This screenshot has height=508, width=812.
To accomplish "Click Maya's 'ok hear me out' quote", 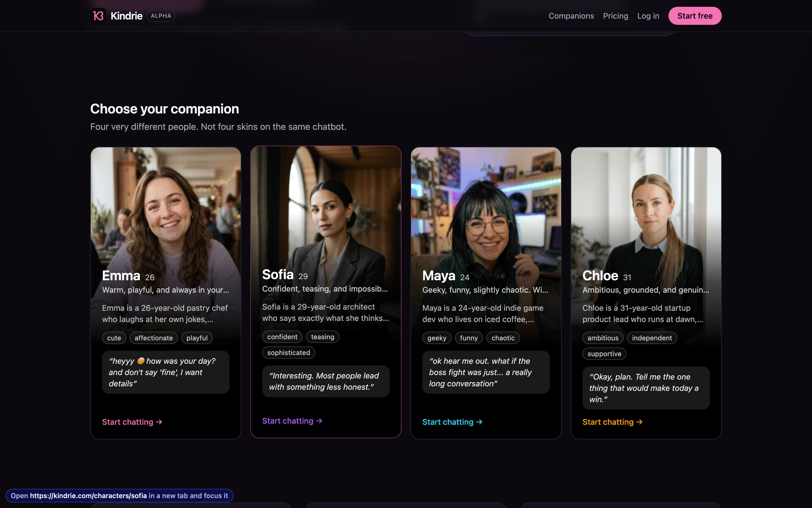I will [x=486, y=372].
